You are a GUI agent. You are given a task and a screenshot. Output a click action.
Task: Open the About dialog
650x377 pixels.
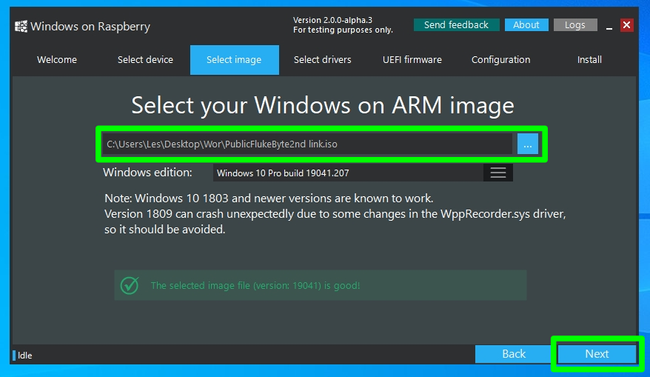(x=526, y=25)
